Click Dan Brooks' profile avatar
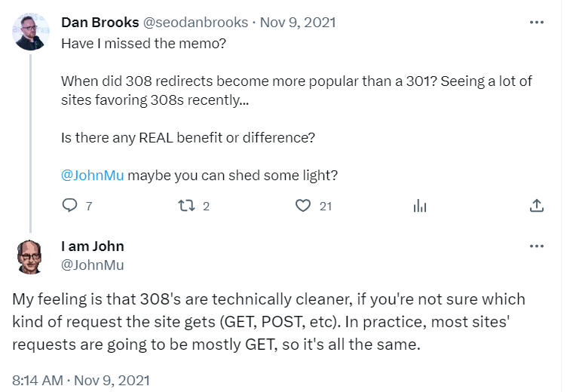The width and height of the screenshot is (570, 392). coord(31,32)
